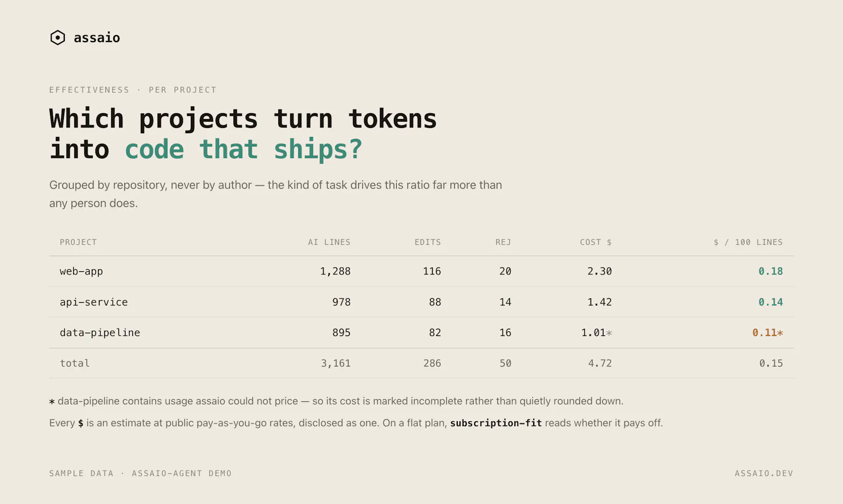This screenshot has width=843, height=504.
Task: Click the subscription-fit bold term
Action: coord(496,423)
